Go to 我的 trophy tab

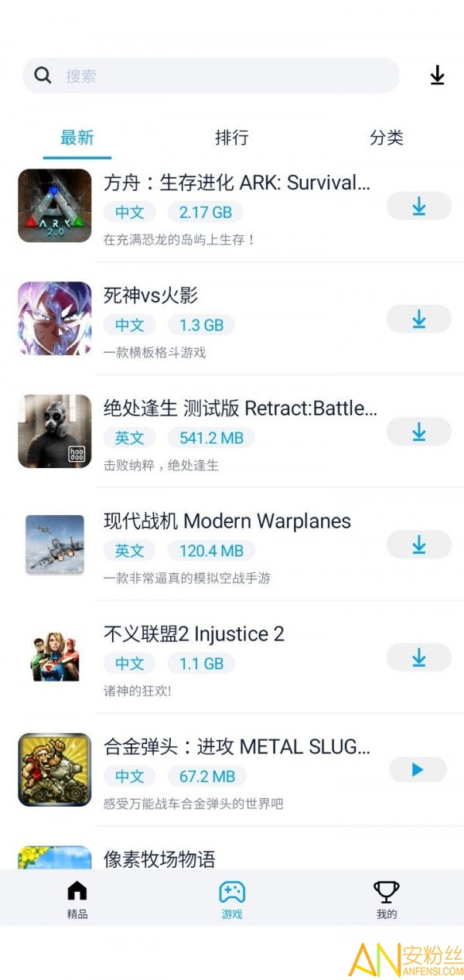386,900
